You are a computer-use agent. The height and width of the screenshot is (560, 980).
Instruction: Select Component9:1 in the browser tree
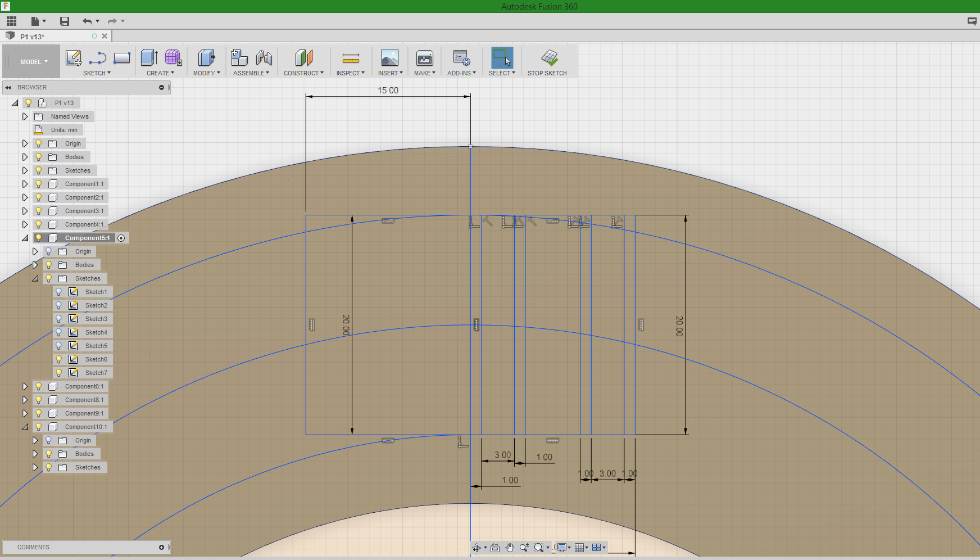pos(84,413)
